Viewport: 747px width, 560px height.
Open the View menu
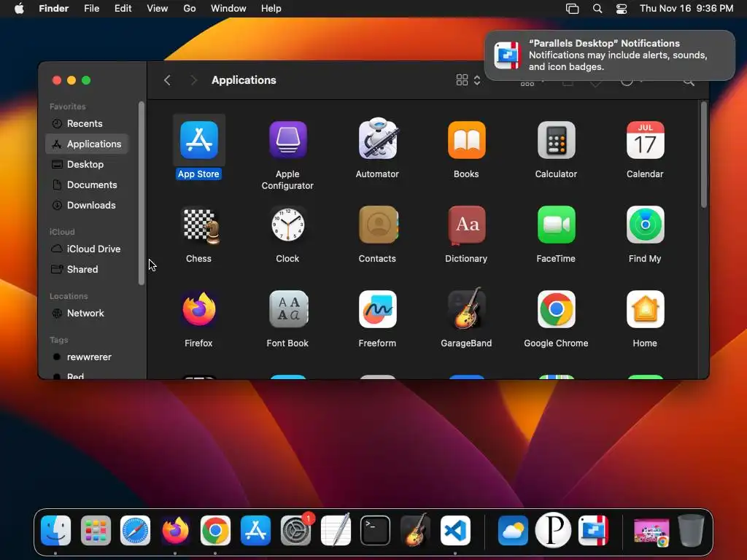pyautogui.click(x=158, y=9)
